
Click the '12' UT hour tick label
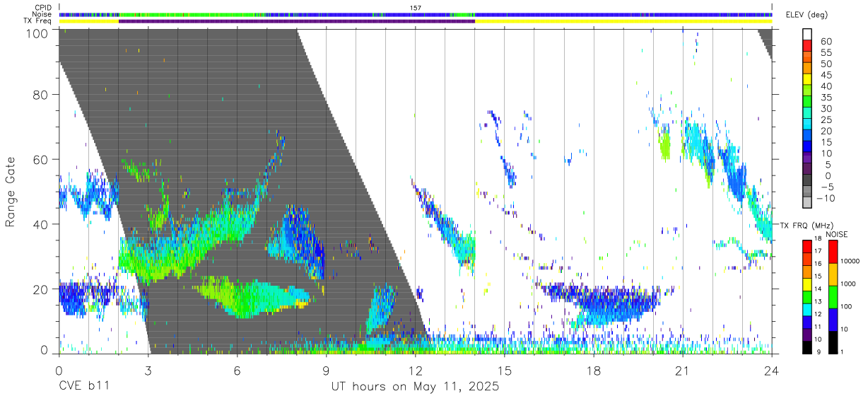coord(416,370)
